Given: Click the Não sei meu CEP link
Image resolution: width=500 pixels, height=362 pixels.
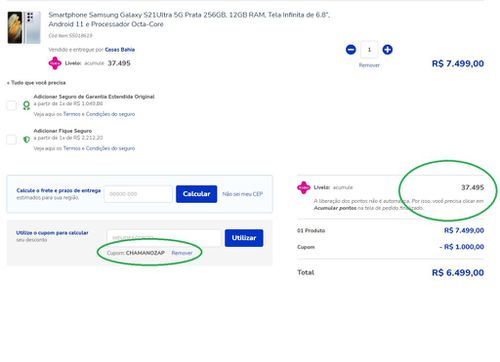Looking at the screenshot, I should click(x=243, y=194).
